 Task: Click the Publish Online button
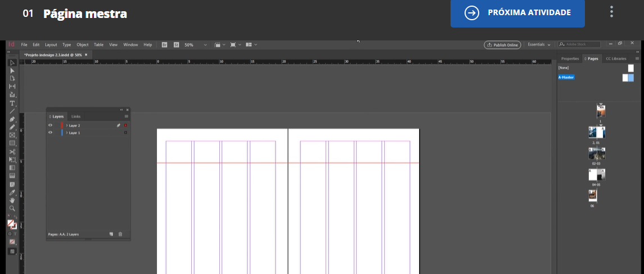pyautogui.click(x=502, y=45)
